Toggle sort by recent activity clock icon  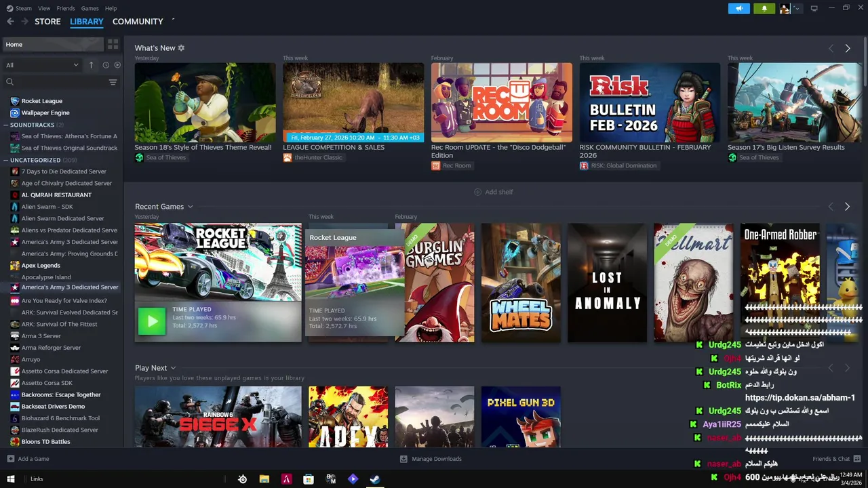pos(106,65)
